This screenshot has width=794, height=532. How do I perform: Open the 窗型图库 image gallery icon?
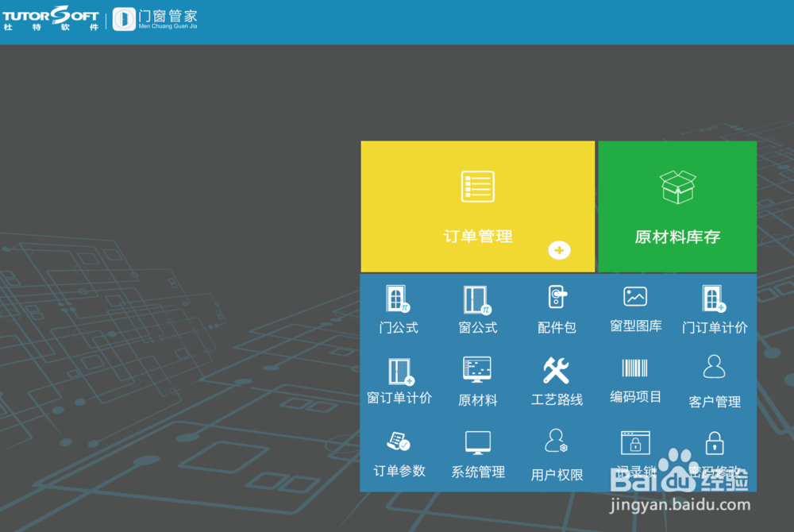coord(635,297)
